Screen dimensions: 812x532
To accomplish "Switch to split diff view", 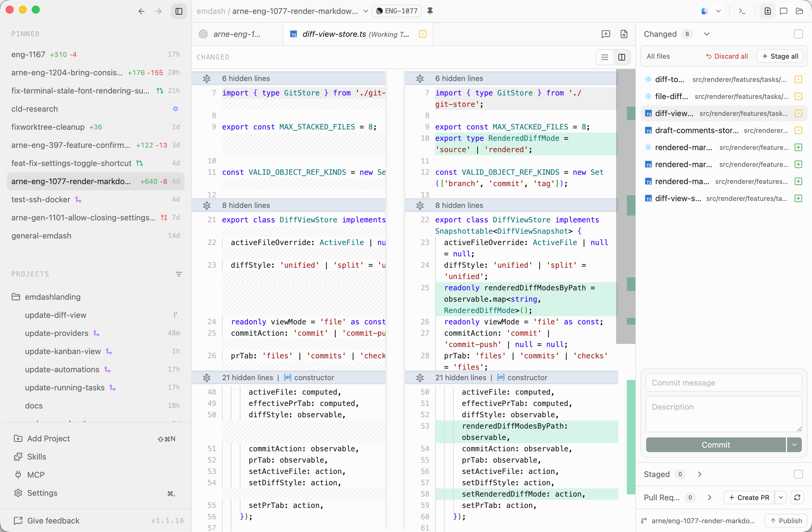I will [622, 57].
